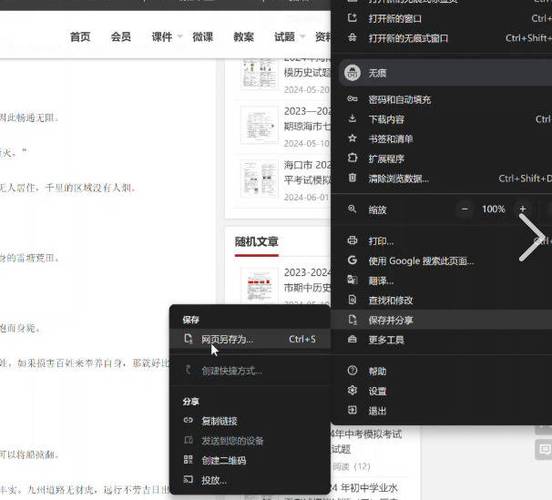Click the QR code icon for 创建二维码
The width and height of the screenshot is (552, 500).
(188, 460)
